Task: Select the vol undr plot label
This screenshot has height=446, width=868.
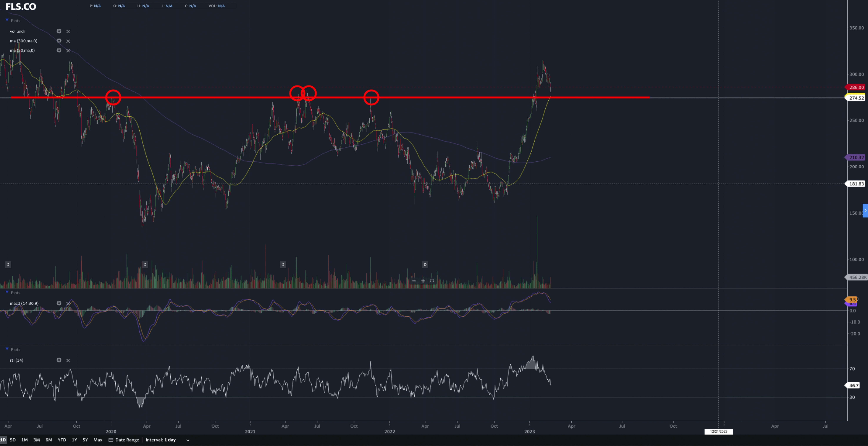Action: 17,31
